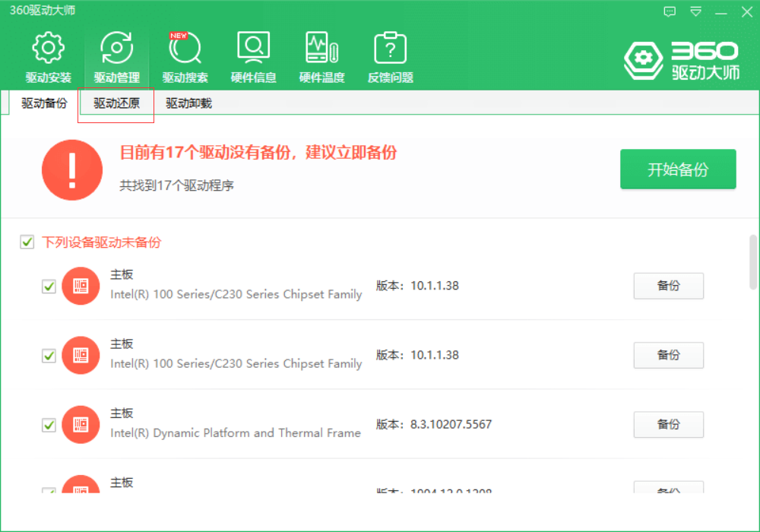Click motherboard icon for second Intel 100 Series row
Viewport: 760px width, 532px height.
point(81,355)
